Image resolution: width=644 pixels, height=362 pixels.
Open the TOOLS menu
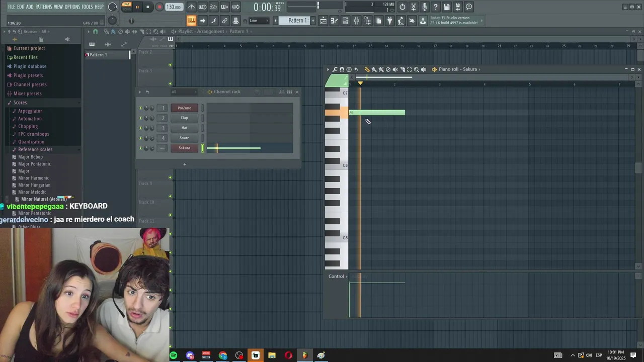87,7
